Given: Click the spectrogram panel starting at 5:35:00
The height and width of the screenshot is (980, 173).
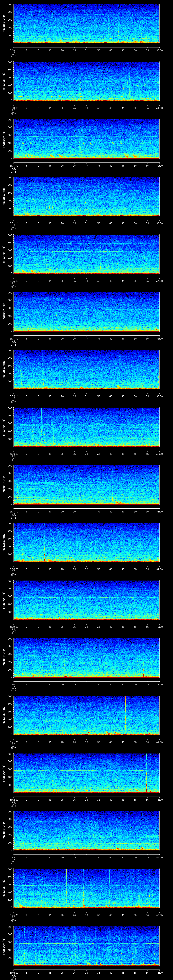Looking at the screenshot, I should (x=86, y=369).
